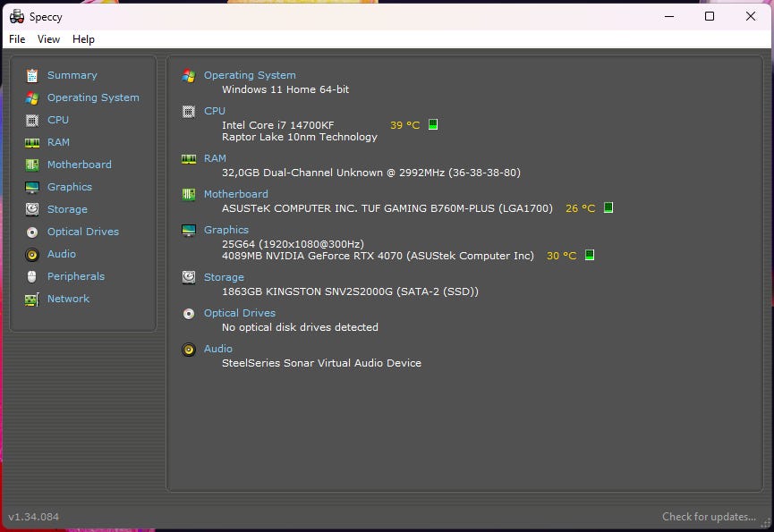
Task: Click the Speccy app icon in title bar
Action: (x=17, y=17)
